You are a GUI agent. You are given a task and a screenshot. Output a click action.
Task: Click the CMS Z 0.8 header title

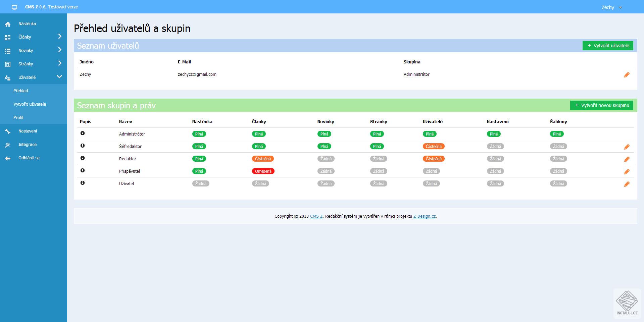point(51,7)
